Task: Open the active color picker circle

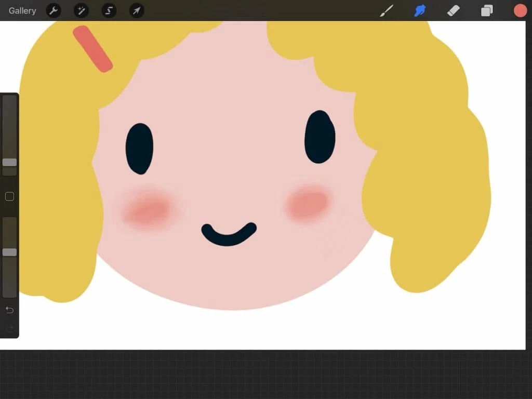Action: pyautogui.click(x=520, y=11)
